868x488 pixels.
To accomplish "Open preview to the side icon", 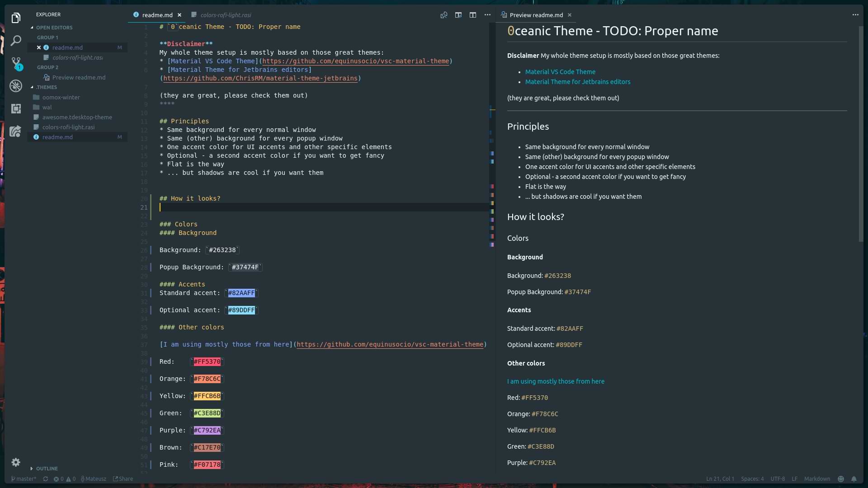I will (458, 15).
